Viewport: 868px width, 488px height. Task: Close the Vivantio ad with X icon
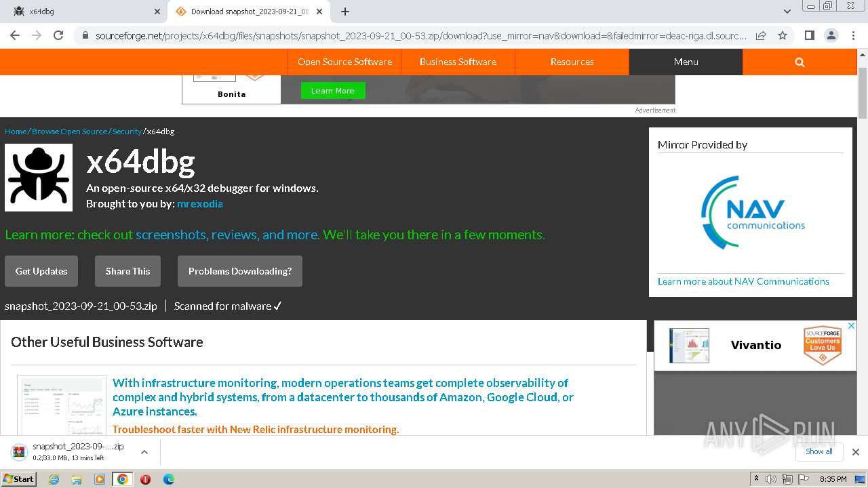tap(851, 326)
